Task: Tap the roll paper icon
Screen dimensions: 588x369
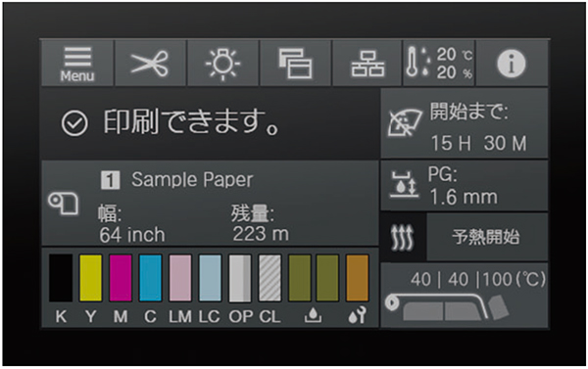Action: (x=63, y=204)
